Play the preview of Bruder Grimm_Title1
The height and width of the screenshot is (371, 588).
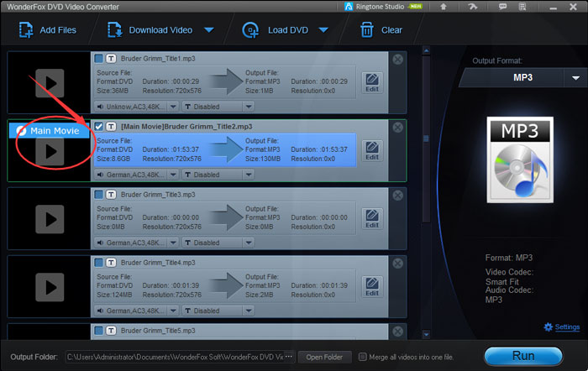coord(50,83)
